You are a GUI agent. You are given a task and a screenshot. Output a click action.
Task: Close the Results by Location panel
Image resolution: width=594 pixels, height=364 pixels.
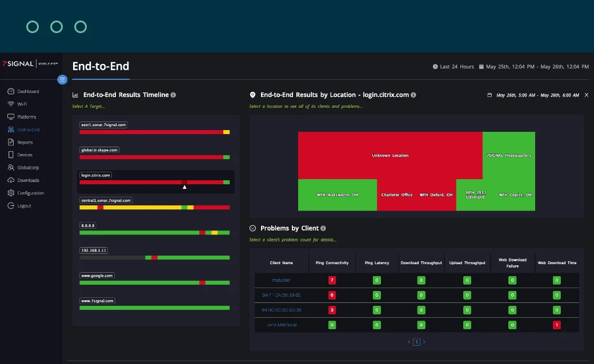586,95
